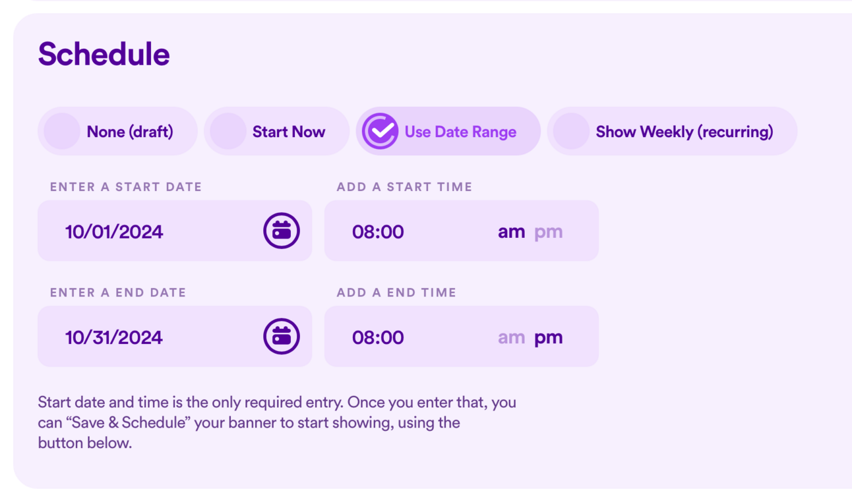852x504 pixels.
Task: Click the checkmark icon on Use Date Range
Action: point(380,132)
